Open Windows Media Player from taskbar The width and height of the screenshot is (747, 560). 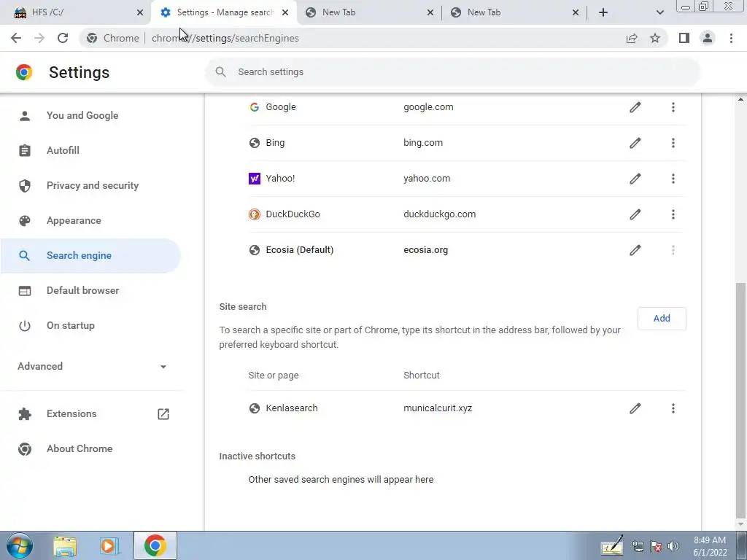pyautogui.click(x=109, y=545)
